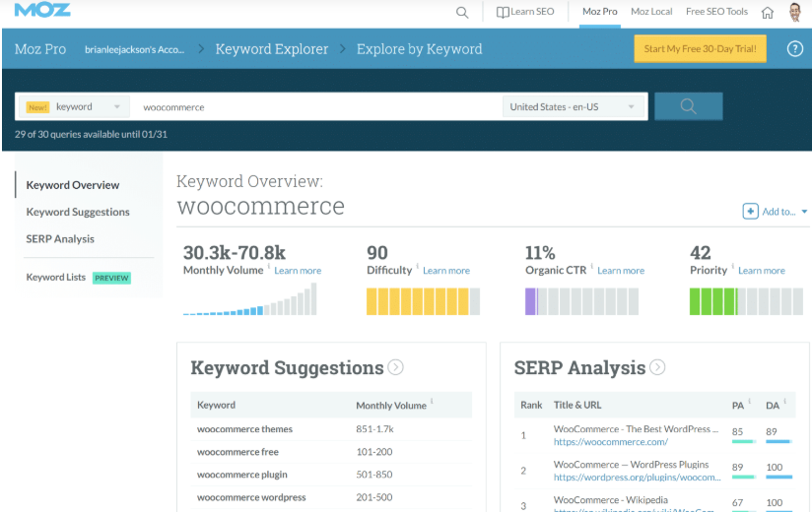Click Monthly Volume column info icon
Image resolution: width=812 pixels, height=512 pixels.
(x=432, y=401)
